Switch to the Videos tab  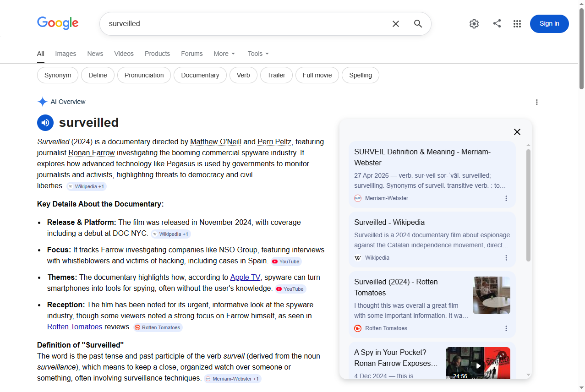pyautogui.click(x=124, y=54)
